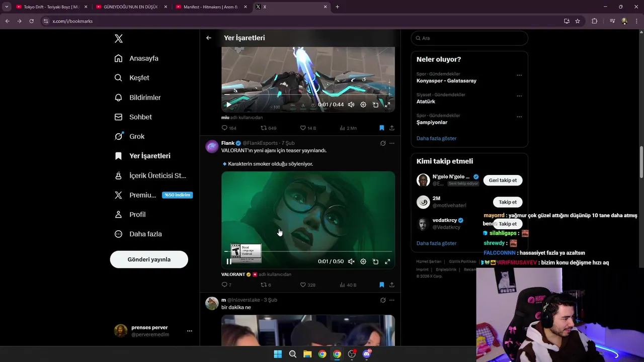View analytics showing 2 Mn views

click(348, 128)
